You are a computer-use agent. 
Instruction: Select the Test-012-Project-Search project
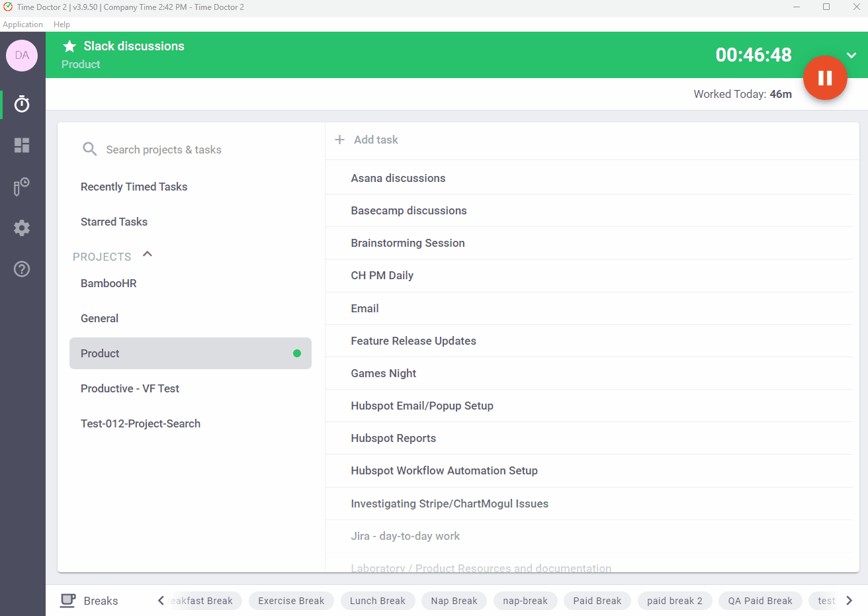[x=191, y=423]
